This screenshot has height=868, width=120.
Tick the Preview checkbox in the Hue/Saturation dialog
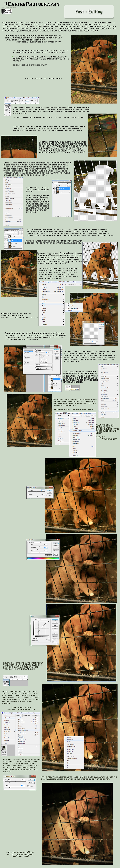pos(53,556)
